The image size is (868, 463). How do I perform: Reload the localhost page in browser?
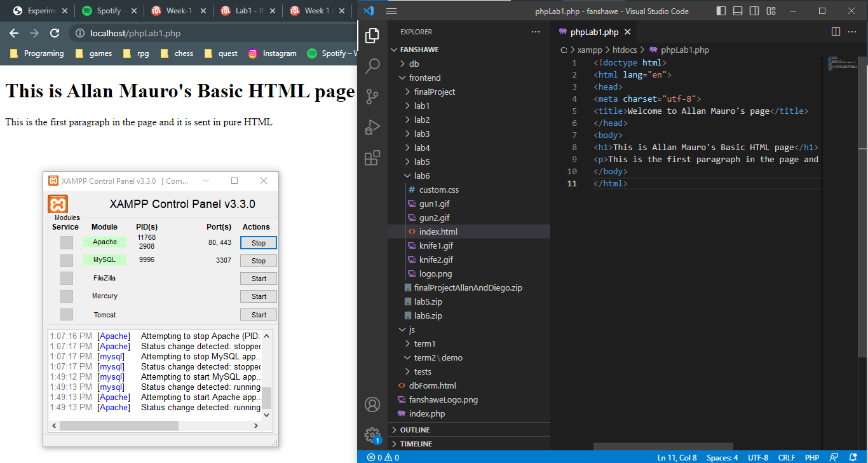pyautogui.click(x=55, y=33)
